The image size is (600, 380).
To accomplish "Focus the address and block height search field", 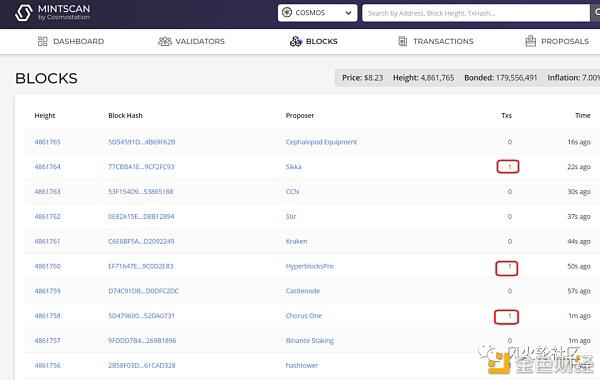I will click(476, 13).
